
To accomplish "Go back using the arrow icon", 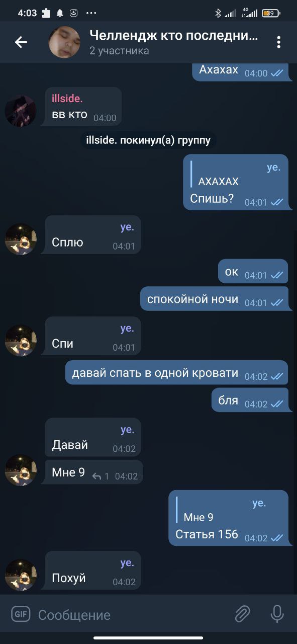I will coord(21,43).
